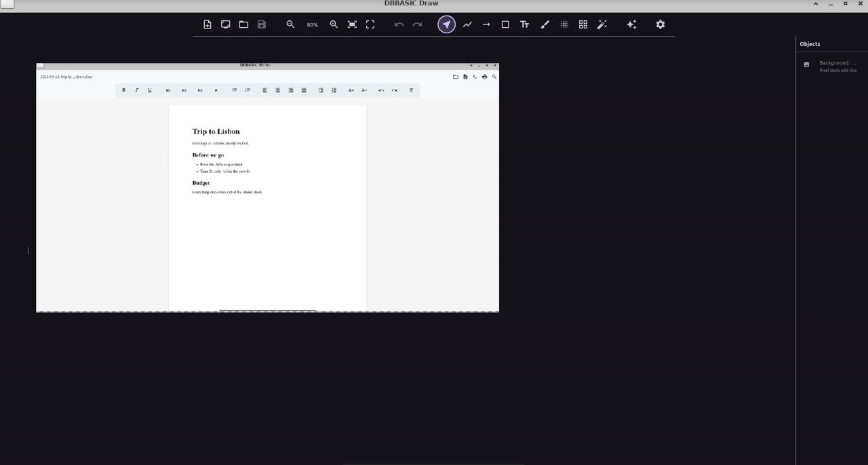
Task: Select the Line drawing tool
Action: (x=467, y=24)
